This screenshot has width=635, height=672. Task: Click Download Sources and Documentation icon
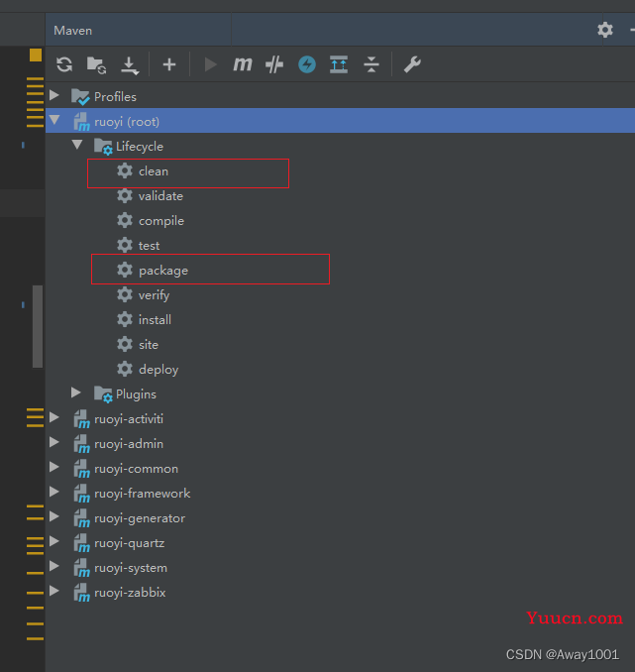pos(130,65)
